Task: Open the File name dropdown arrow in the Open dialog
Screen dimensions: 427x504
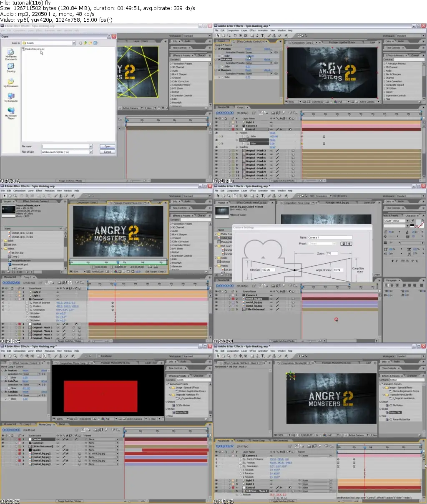Action: click(90, 146)
